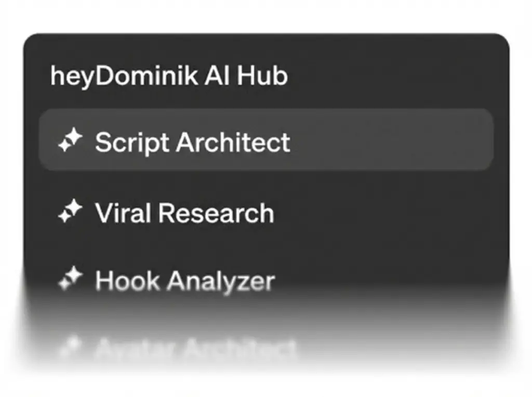Screen dimensions: 532x397
Task: Click the "Viral Research" text label
Action: click(184, 213)
